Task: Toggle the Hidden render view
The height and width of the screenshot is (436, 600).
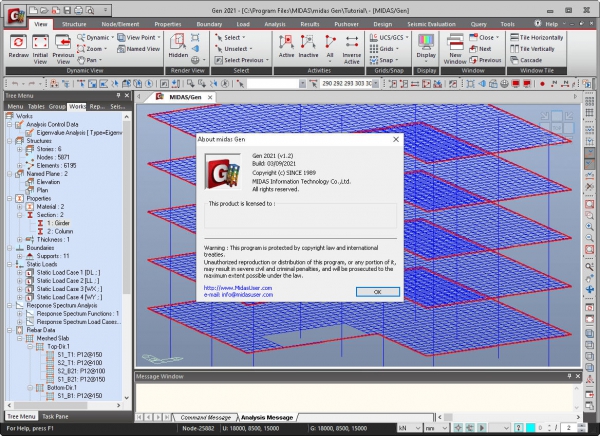Action: coord(177,47)
